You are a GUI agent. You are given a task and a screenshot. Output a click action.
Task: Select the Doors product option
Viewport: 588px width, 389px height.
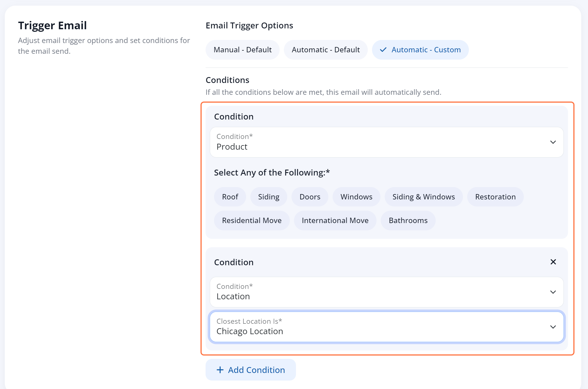tap(310, 197)
